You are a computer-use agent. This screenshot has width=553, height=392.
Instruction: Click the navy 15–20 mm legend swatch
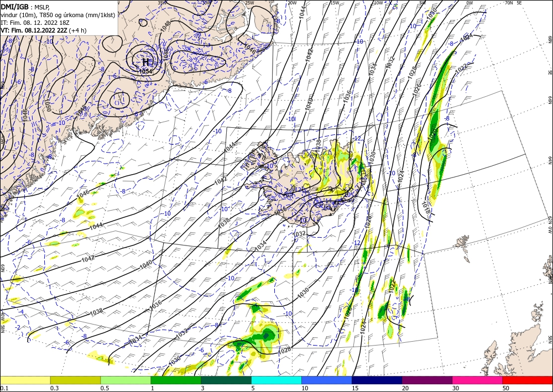(377, 380)
